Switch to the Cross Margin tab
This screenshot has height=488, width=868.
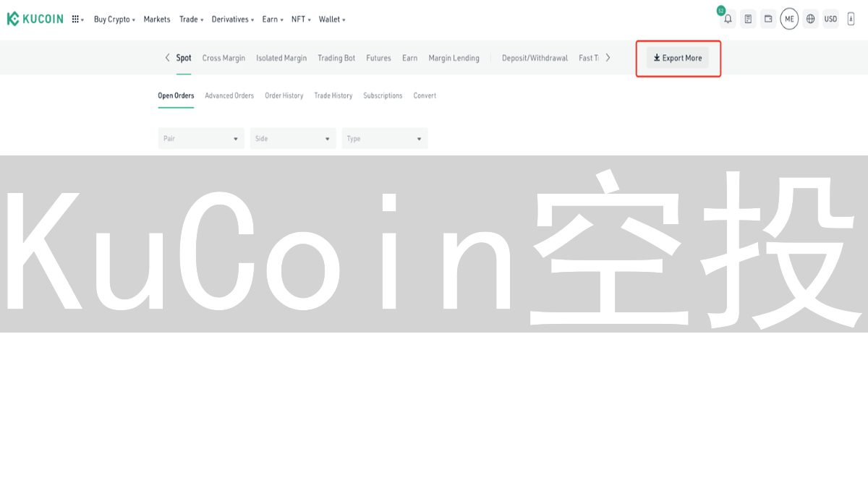[x=224, y=58]
